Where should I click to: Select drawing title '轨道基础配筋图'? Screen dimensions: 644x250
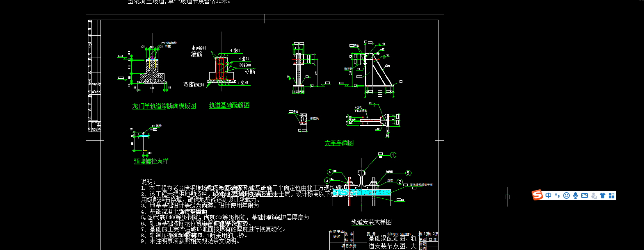[229, 105]
